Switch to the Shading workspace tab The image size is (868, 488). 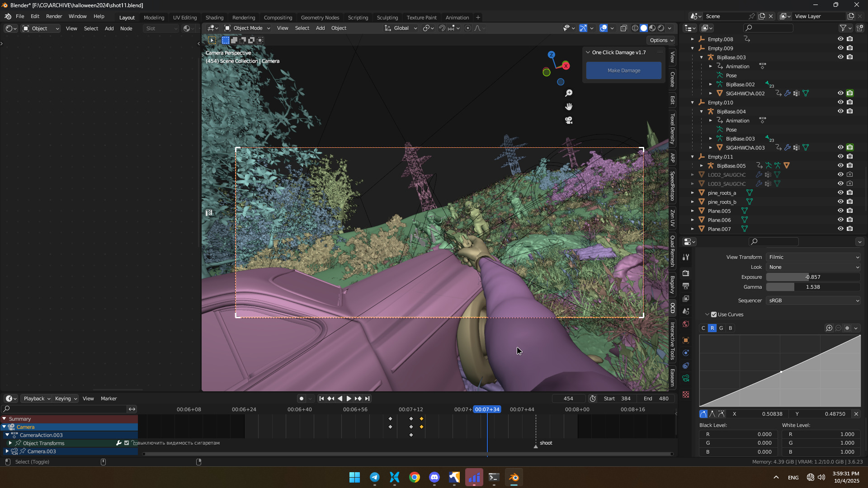(214, 18)
